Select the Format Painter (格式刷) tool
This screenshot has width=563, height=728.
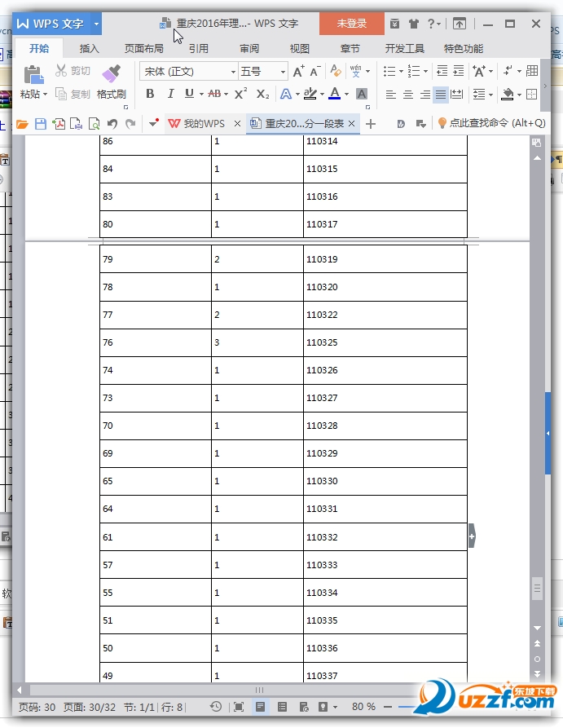(x=112, y=82)
